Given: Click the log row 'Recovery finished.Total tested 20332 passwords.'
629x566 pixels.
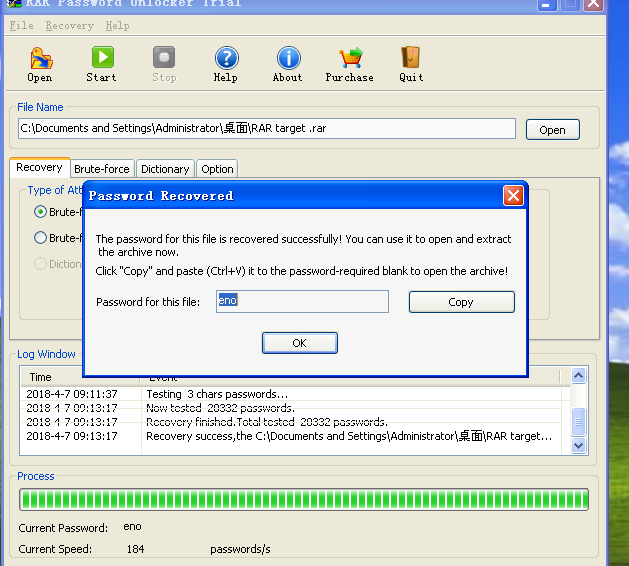Looking at the screenshot, I should coord(291,422).
